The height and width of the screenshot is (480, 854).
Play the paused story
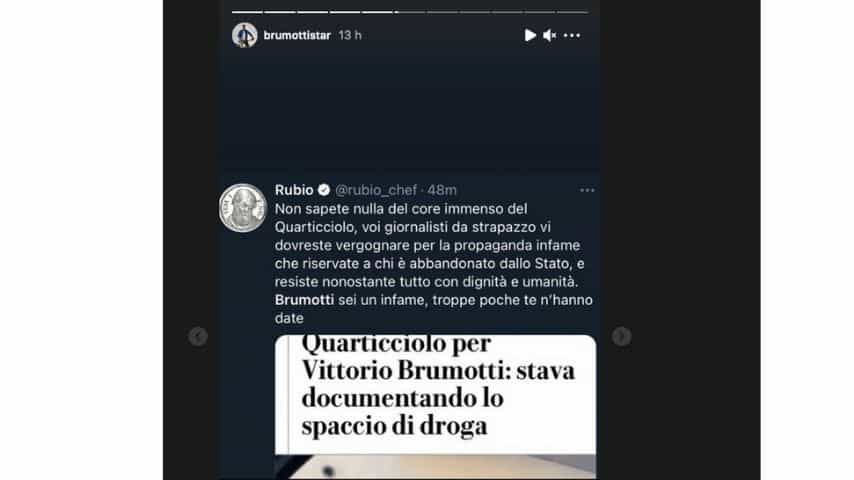point(530,35)
